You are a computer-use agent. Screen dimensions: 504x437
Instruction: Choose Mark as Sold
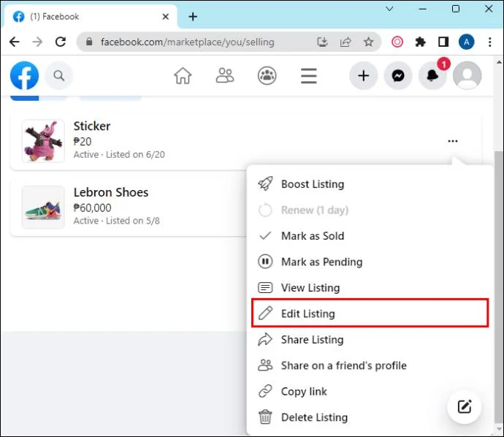(x=370, y=236)
